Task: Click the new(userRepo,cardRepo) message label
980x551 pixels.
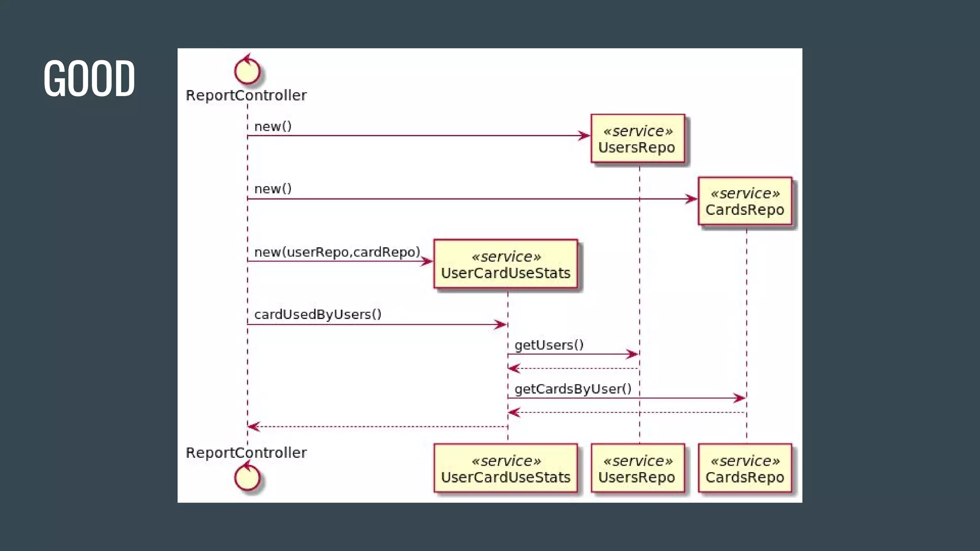Action: [x=337, y=252]
